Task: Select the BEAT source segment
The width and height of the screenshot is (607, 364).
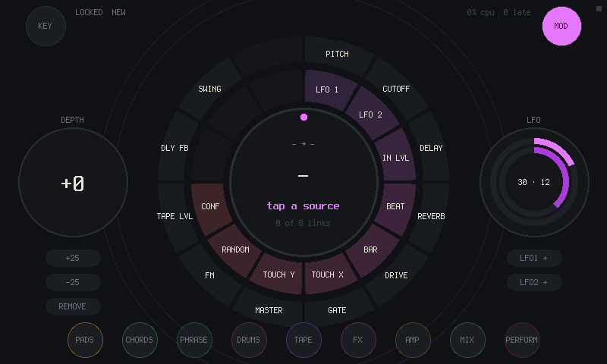Action: pyautogui.click(x=395, y=206)
